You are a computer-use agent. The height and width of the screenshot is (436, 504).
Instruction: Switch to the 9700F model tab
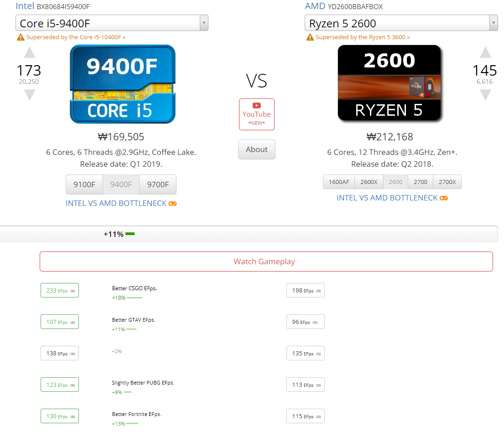coord(158,185)
